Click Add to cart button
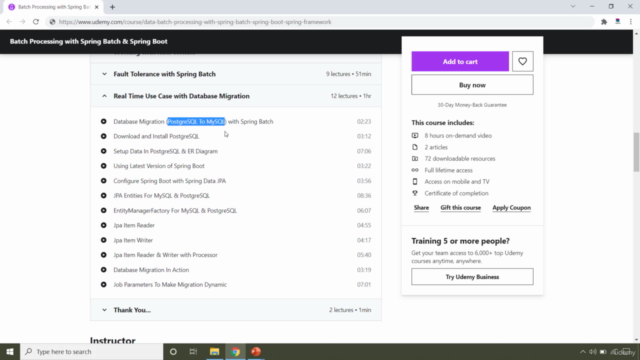 (x=460, y=62)
